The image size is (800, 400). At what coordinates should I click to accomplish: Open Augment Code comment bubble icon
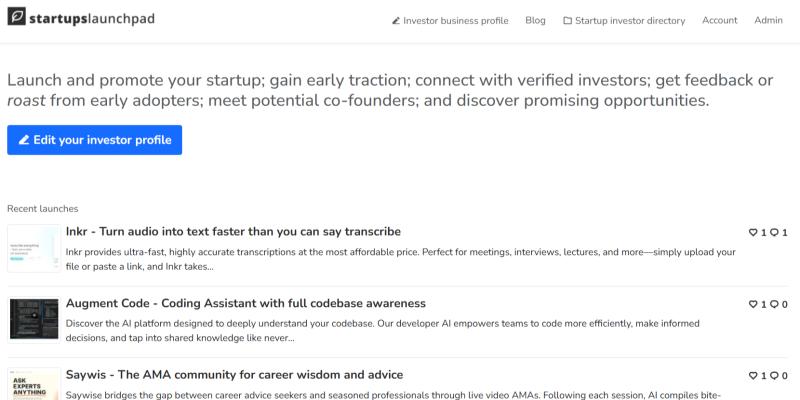(774, 304)
